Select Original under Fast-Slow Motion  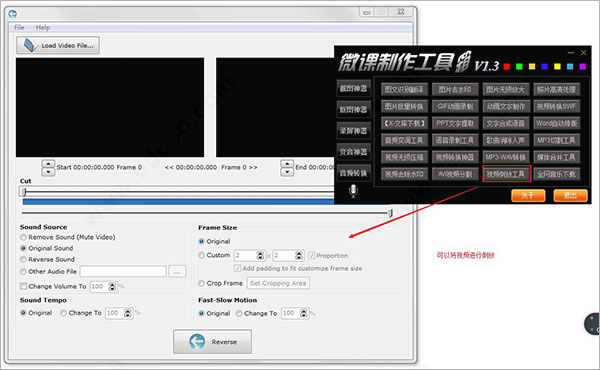point(201,313)
